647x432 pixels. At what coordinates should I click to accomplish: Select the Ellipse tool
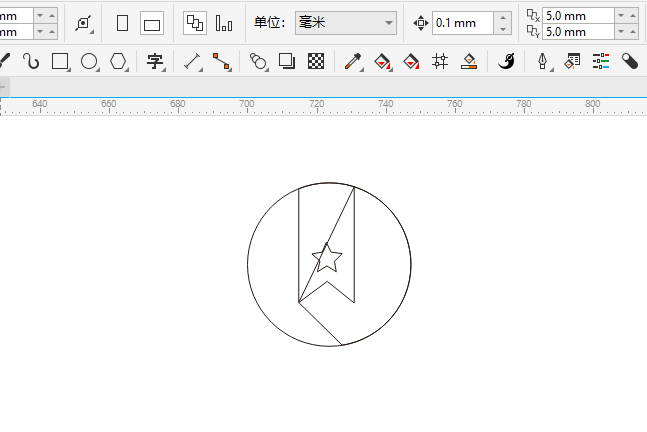pyautogui.click(x=89, y=61)
